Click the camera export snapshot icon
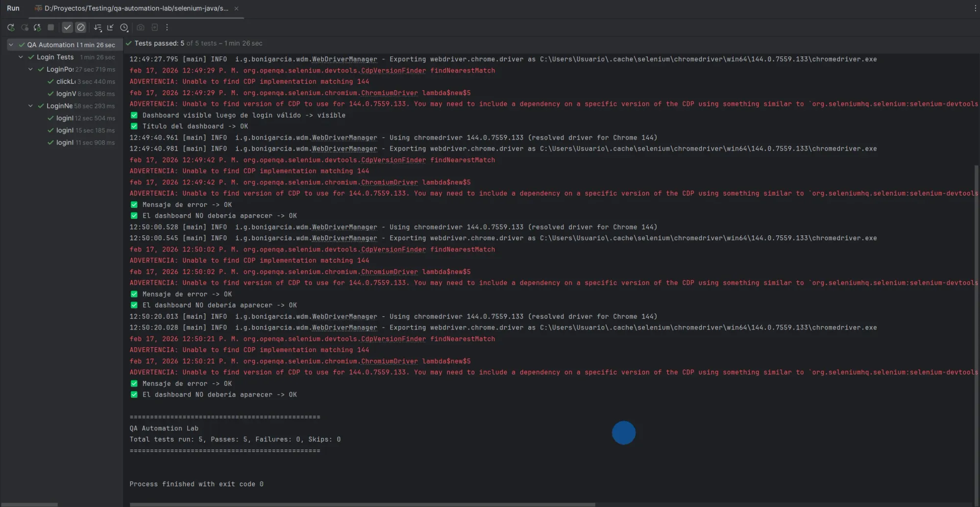 [141, 27]
